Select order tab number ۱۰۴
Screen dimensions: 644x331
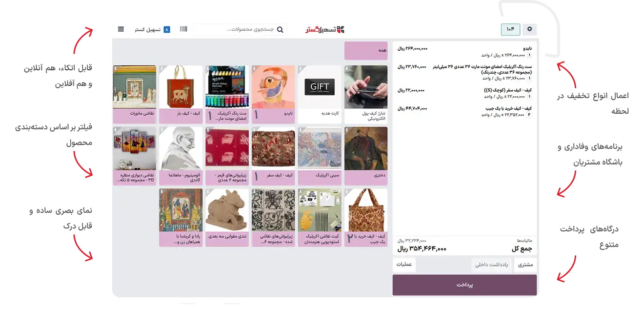pos(510,29)
